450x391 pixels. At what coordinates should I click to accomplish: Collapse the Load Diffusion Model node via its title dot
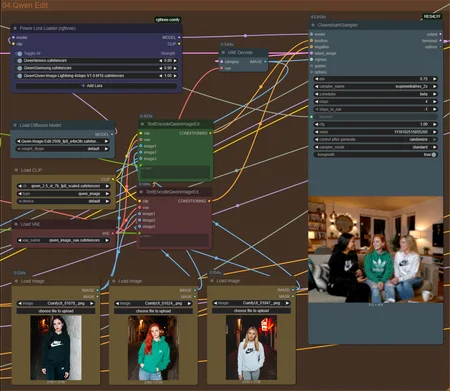15,125
